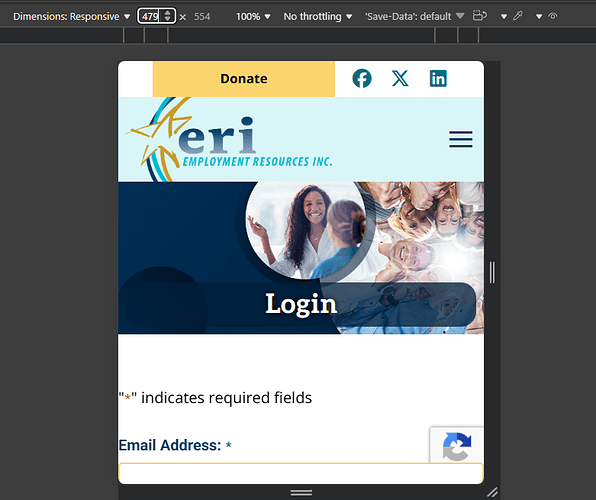This screenshot has width=596, height=500.
Task: Click the viewport height field showing 554
Action: (x=202, y=16)
